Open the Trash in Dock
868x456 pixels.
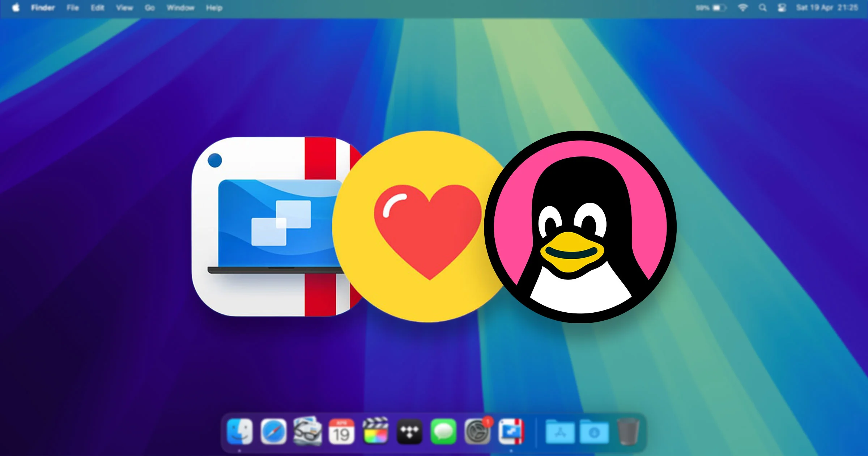click(x=628, y=431)
